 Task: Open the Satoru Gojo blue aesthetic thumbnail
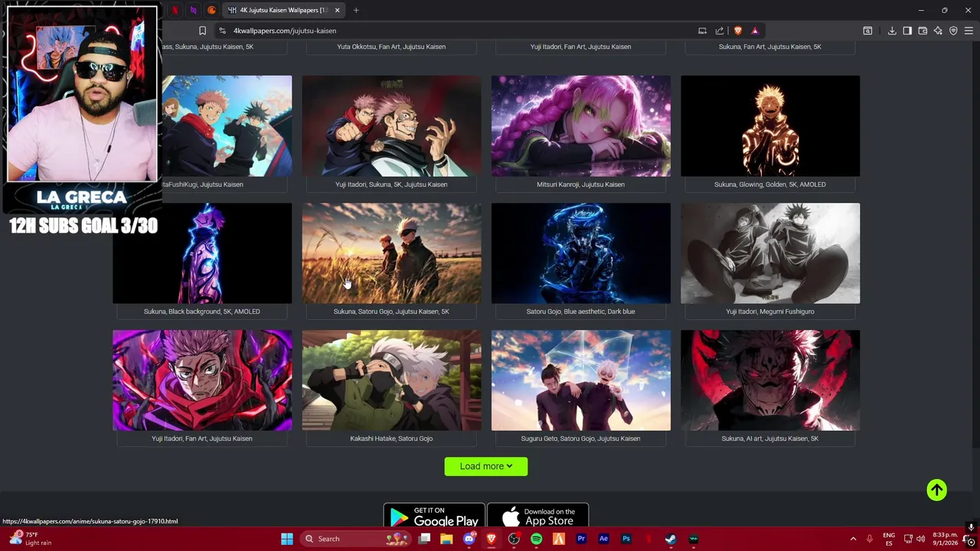(x=580, y=253)
